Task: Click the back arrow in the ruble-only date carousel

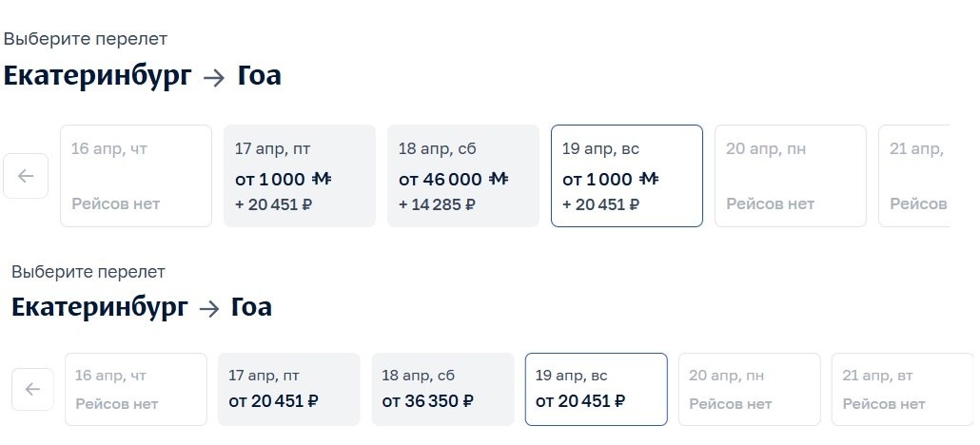Action: click(32, 390)
